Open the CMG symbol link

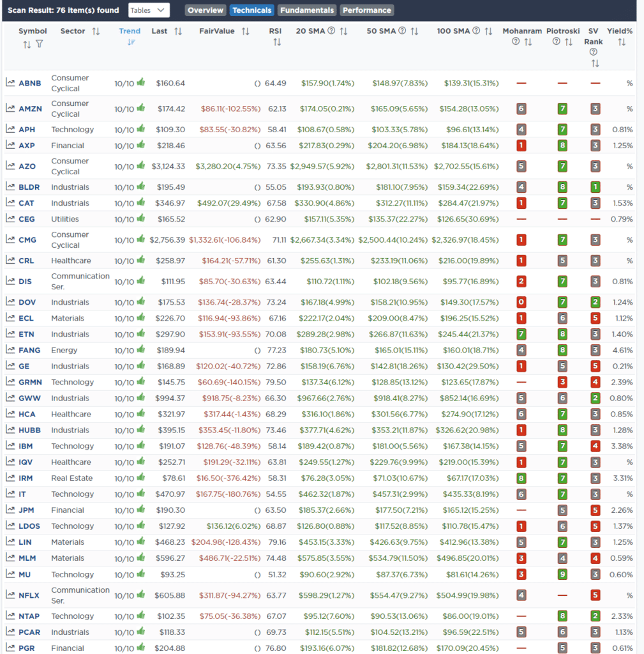point(27,240)
